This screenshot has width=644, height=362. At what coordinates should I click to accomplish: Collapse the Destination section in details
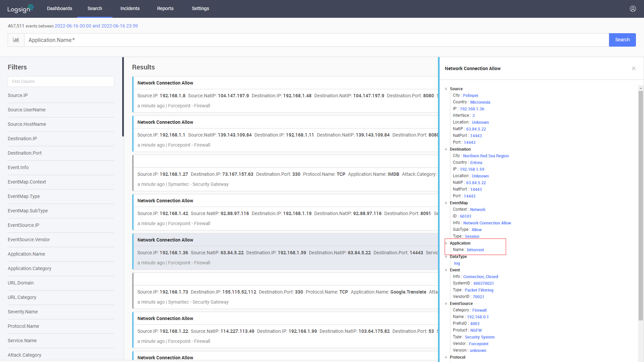[x=446, y=149]
